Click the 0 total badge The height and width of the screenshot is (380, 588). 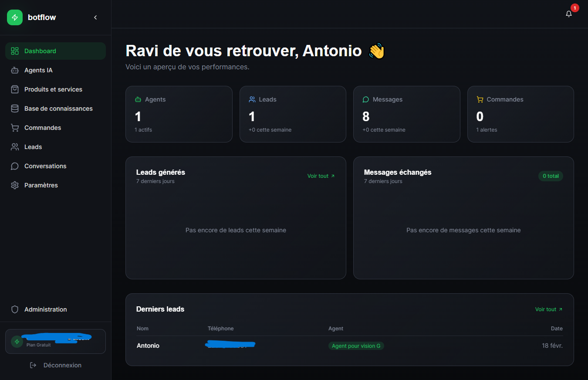(x=551, y=176)
